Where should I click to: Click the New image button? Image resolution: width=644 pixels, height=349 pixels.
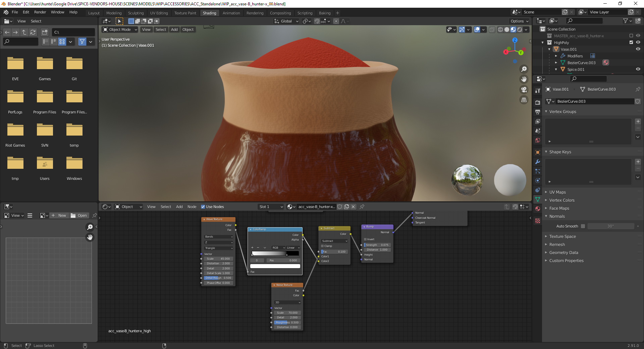coord(59,215)
